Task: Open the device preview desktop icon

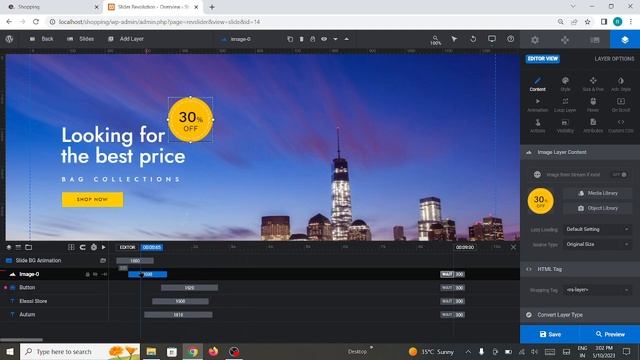Action: (492, 39)
